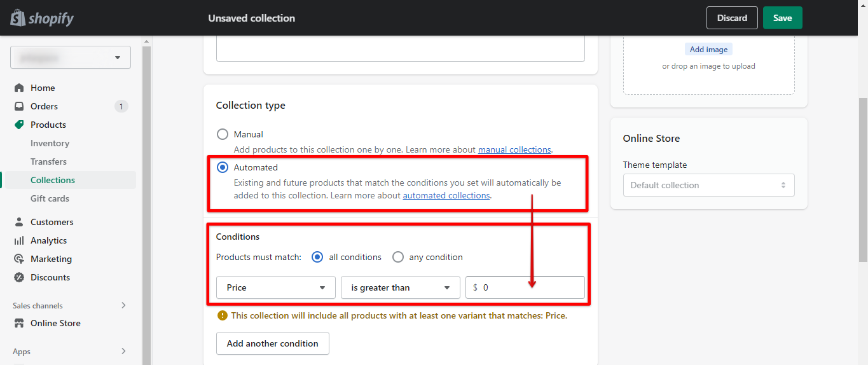Click the Discounts percent badge icon
Viewport: 868px width, 365px height.
[19, 277]
